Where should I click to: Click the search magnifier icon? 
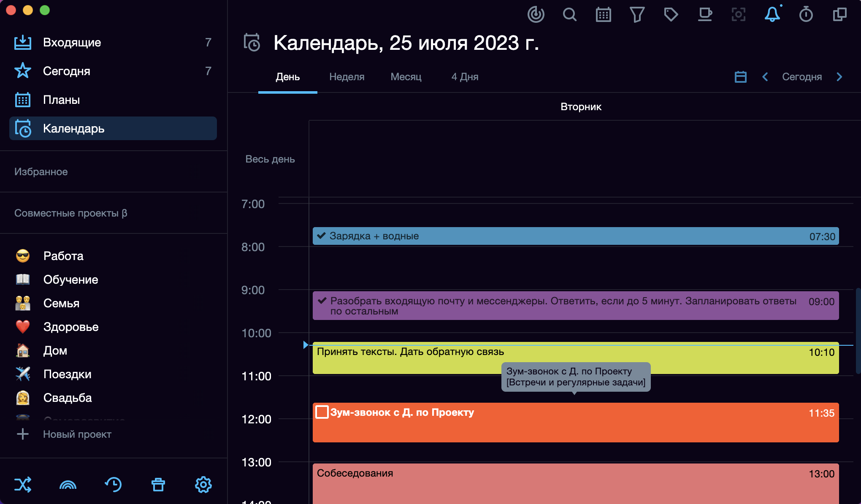(x=569, y=14)
